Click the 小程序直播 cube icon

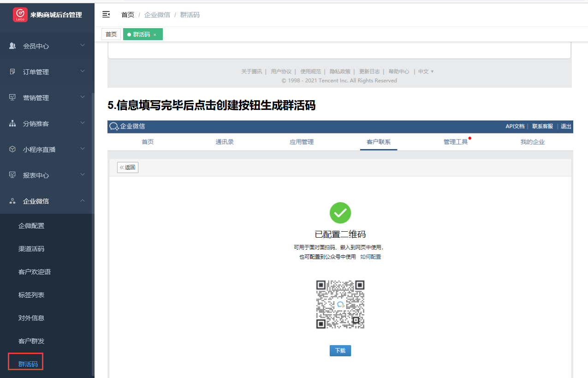12,150
